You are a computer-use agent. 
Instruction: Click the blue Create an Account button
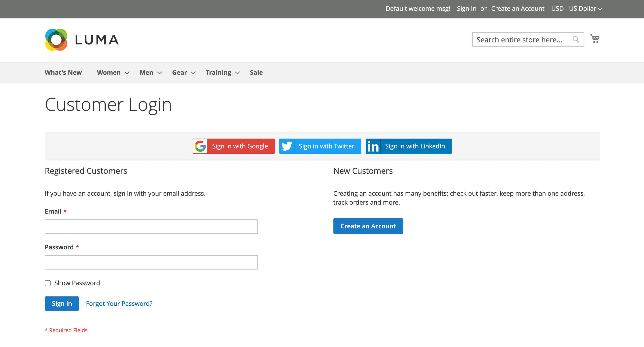[368, 226]
